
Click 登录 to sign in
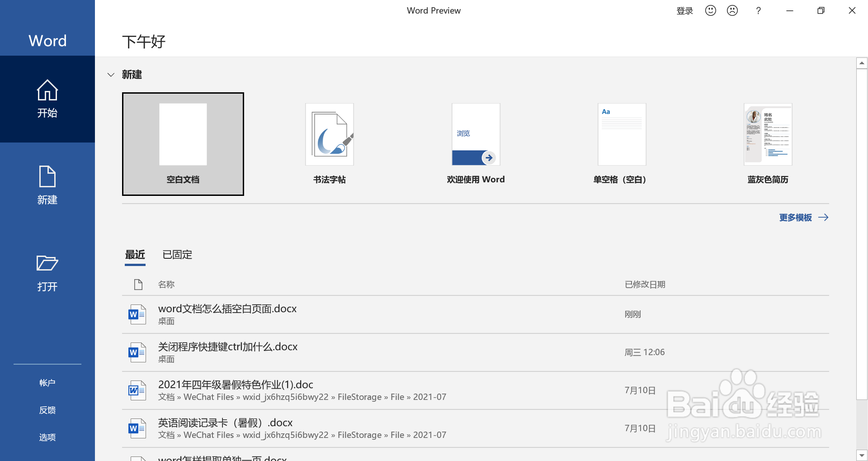(684, 11)
